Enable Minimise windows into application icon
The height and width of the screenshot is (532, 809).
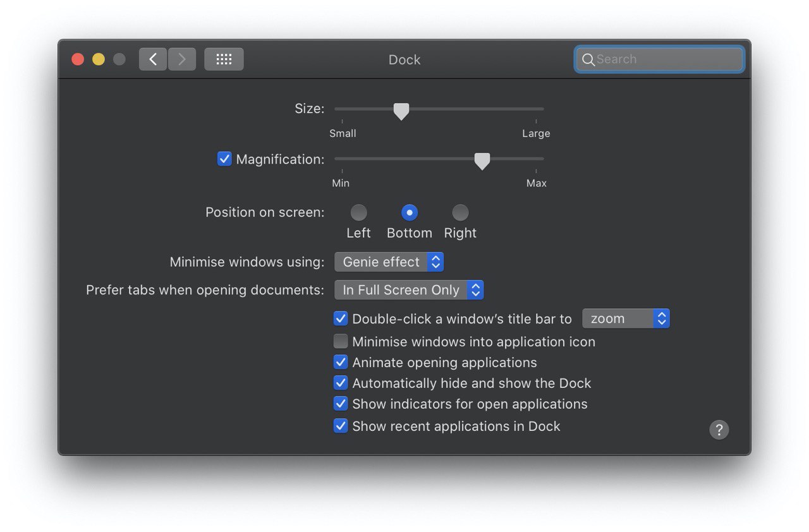(x=341, y=342)
